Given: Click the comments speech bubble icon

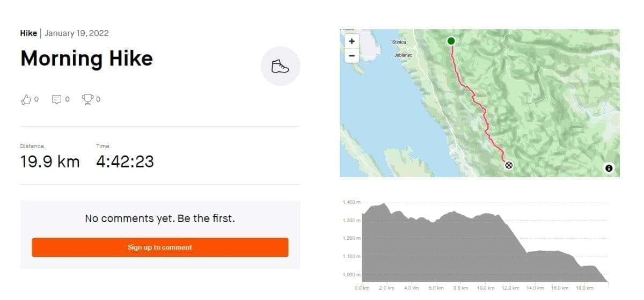Looking at the screenshot, I should [56, 99].
